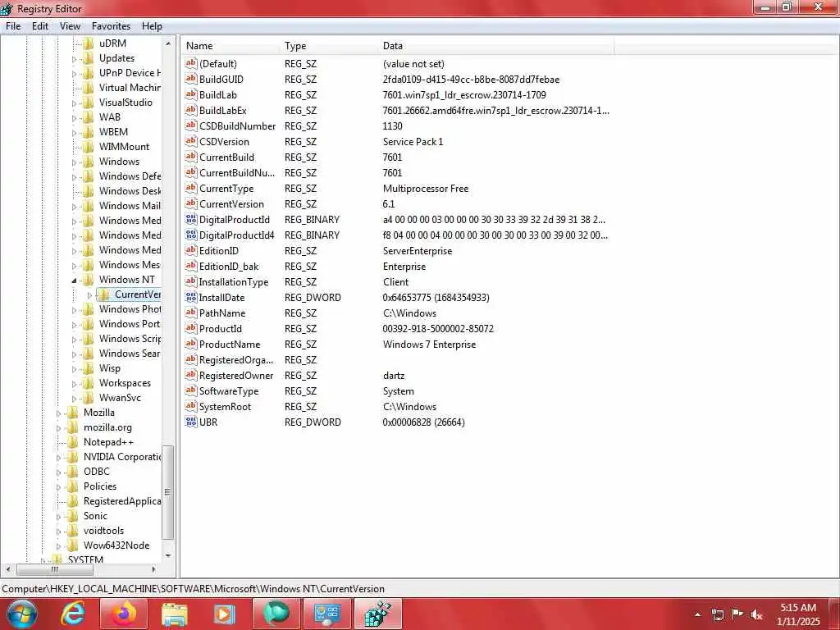Image resolution: width=840 pixels, height=630 pixels.
Task: Click the 'Windows 7 Enterprise' data cell
Action: [x=429, y=344]
